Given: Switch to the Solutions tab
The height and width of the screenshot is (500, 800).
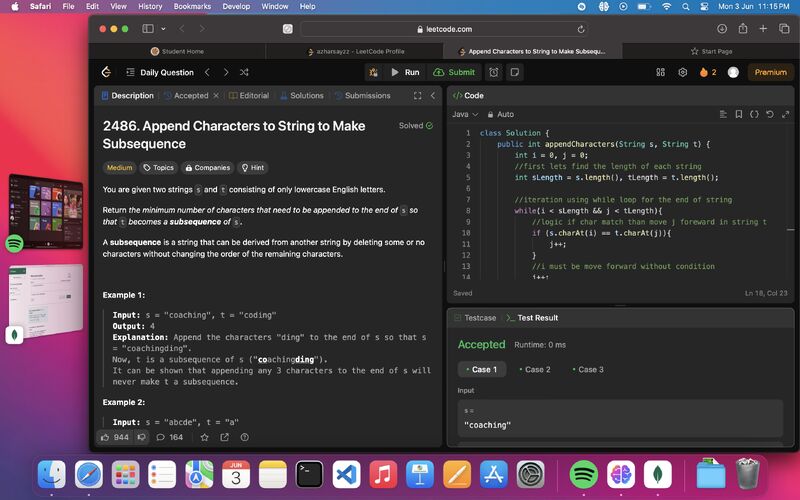Looking at the screenshot, I should (300, 96).
